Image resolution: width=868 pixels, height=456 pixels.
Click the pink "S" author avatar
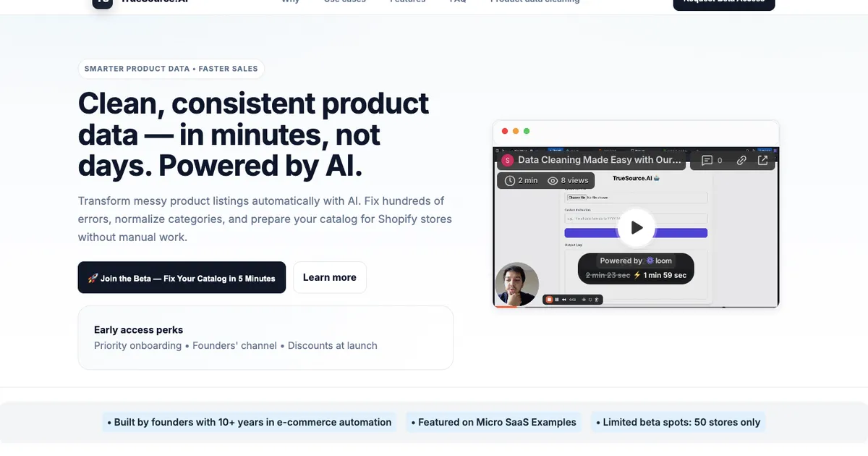pos(507,160)
